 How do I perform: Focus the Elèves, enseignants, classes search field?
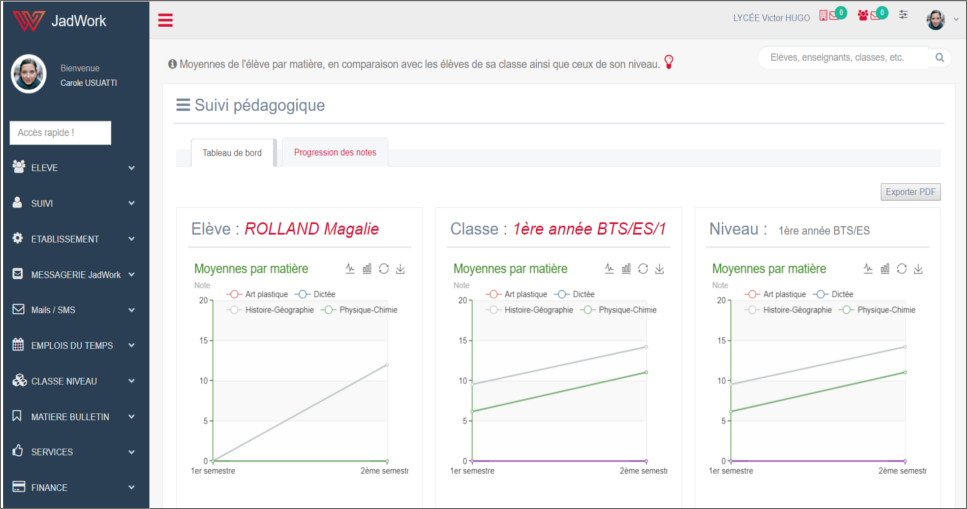click(x=843, y=57)
